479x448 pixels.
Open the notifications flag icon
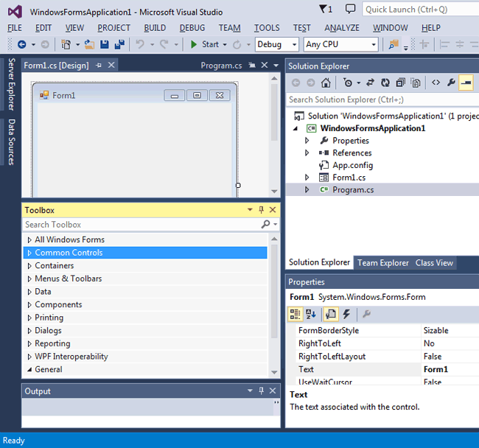pyautogui.click(x=326, y=10)
